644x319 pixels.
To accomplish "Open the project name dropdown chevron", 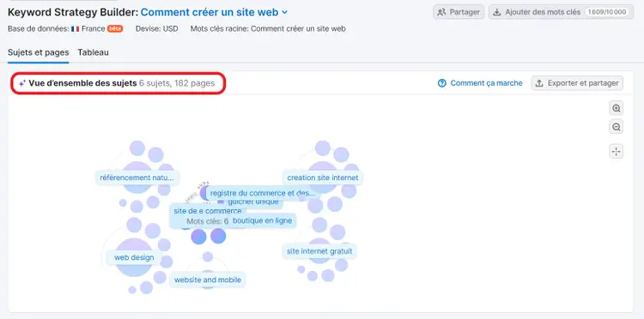I will [x=284, y=13].
